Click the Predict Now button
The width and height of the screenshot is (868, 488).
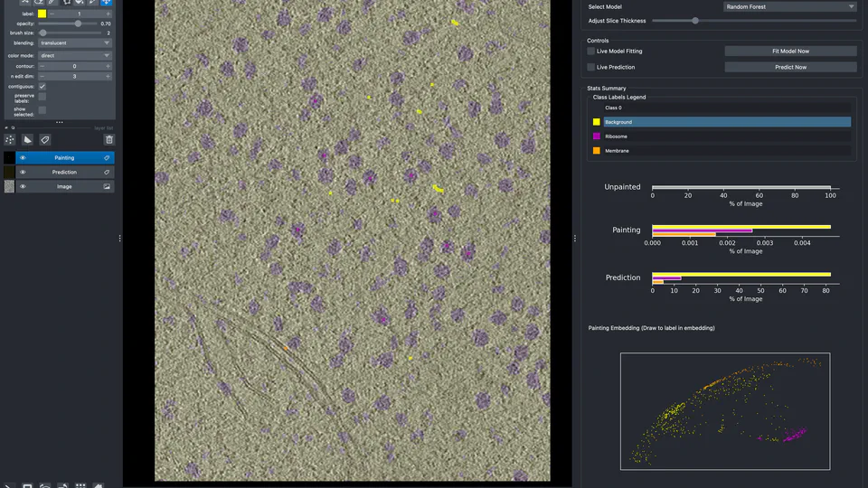click(x=790, y=67)
